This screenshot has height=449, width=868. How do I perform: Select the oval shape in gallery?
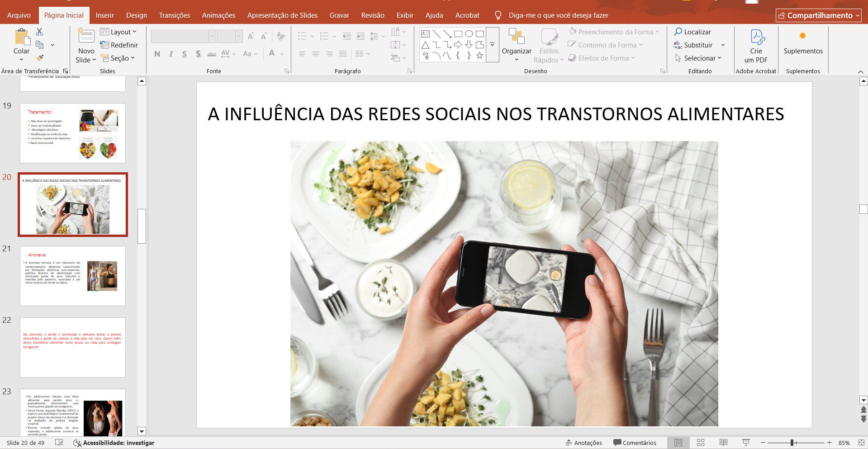click(x=469, y=34)
